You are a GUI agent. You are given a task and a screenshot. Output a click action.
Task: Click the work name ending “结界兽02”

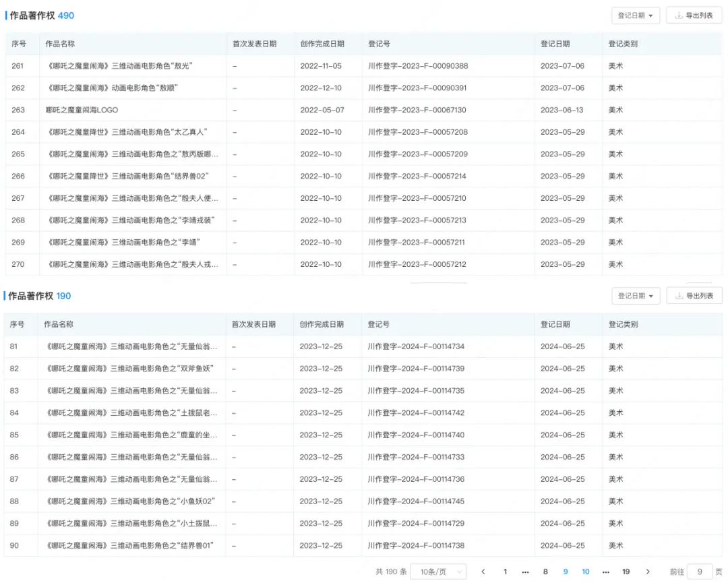[127, 176]
